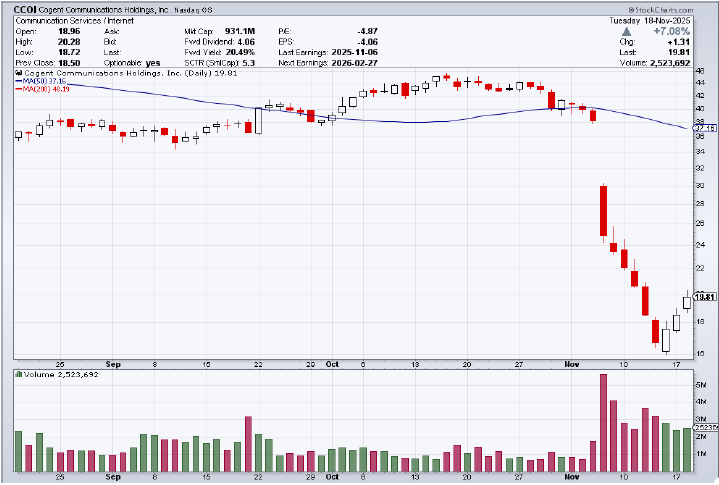Click the tallest red volume bar in November
Screen dimensions: 719x485
point(603,423)
